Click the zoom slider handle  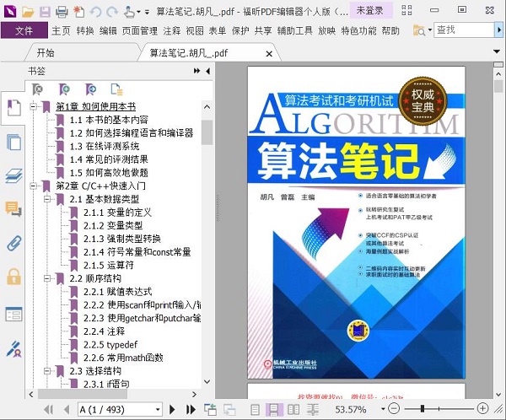[x=423, y=409]
